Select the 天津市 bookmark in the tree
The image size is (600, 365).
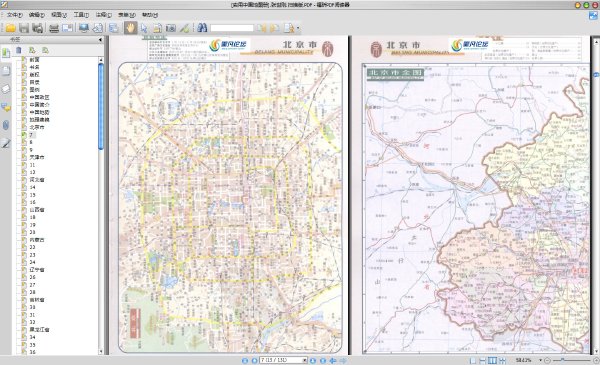37,157
